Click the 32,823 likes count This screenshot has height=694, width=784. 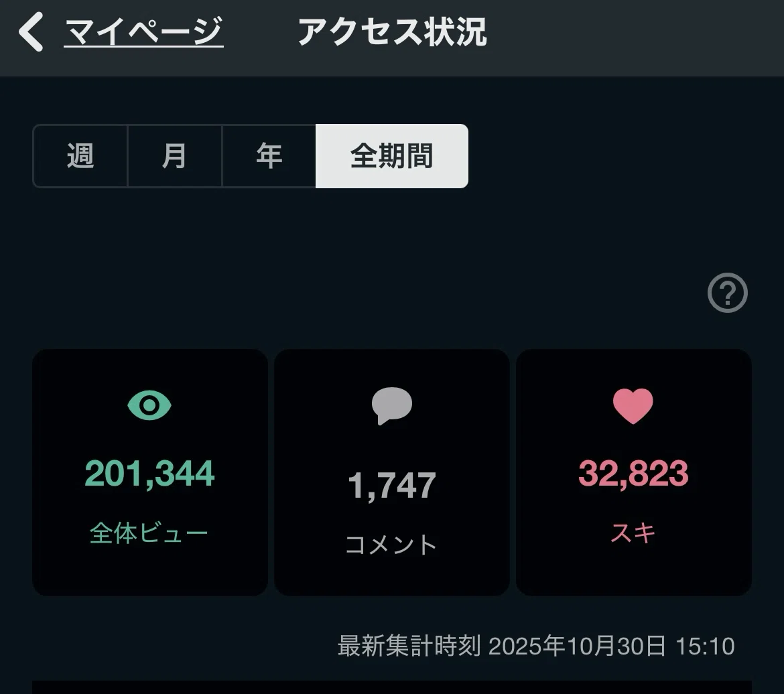point(633,474)
